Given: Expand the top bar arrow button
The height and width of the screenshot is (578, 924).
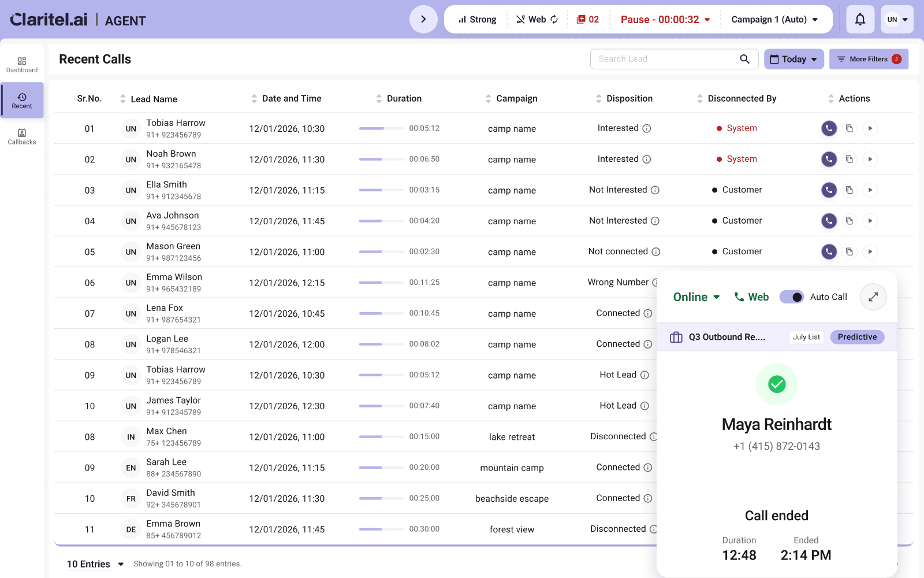Looking at the screenshot, I should click(x=423, y=20).
